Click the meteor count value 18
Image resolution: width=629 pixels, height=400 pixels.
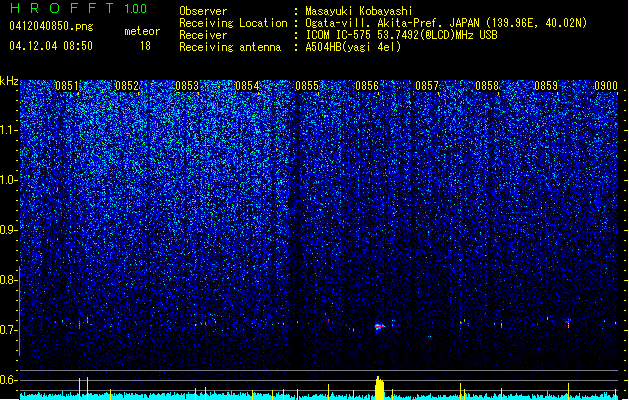click(145, 46)
